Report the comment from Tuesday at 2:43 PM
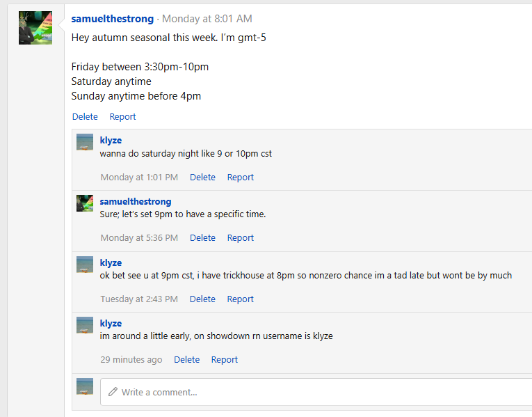Viewport: 532px width, 417px height. tap(240, 299)
